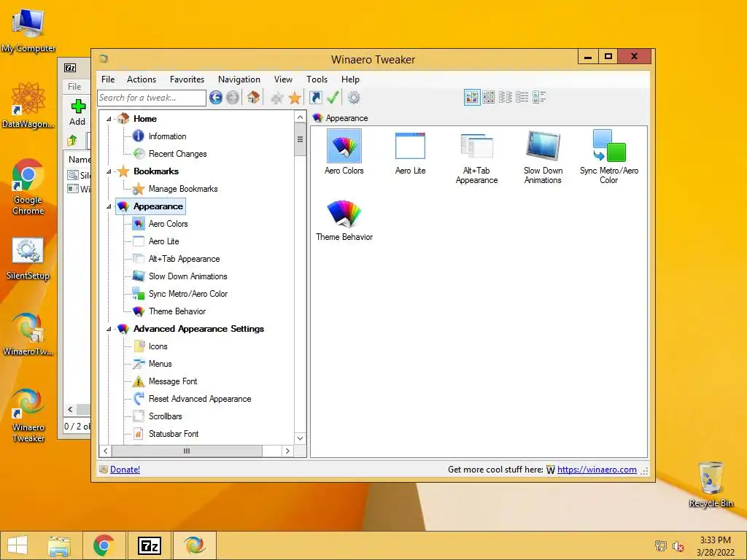Viewport: 747px width, 560px height.
Task: Open Google Chrome from the taskbar
Action: [104, 545]
